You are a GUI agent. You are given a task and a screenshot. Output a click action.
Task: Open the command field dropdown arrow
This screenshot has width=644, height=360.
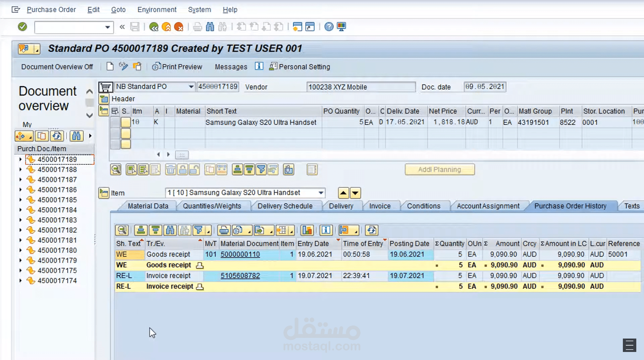point(107,27)
